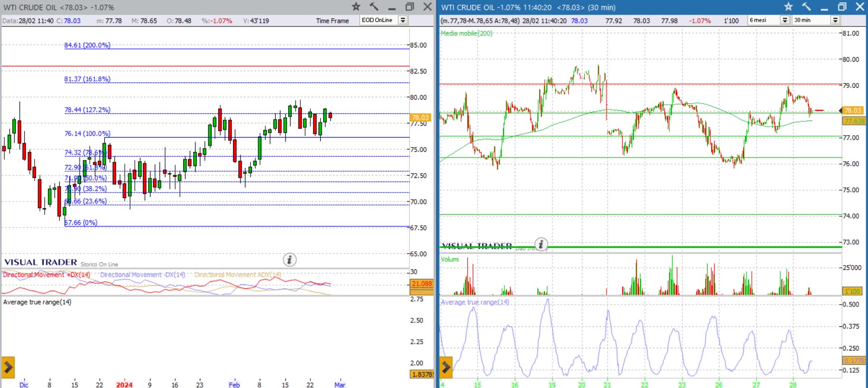Maximize the left WTI Crude Oil chart window
Image resolution: width=868 pixels, height=388 pixels.
pos(410,7)
